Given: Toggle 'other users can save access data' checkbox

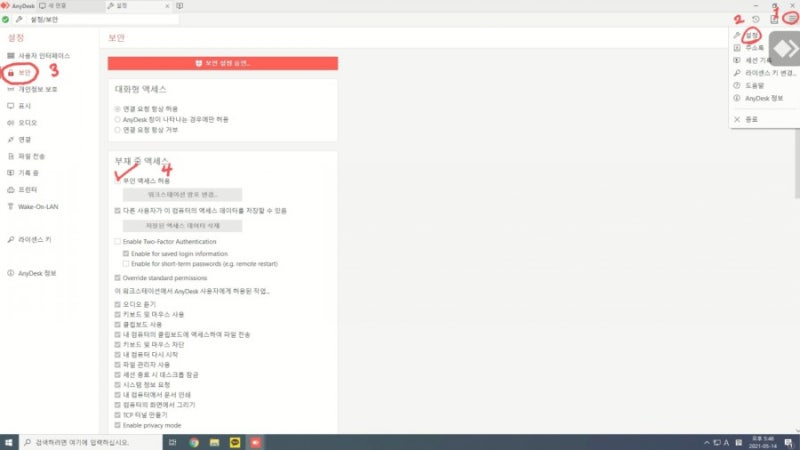Looking at the screenshot, I should (117, 211).
